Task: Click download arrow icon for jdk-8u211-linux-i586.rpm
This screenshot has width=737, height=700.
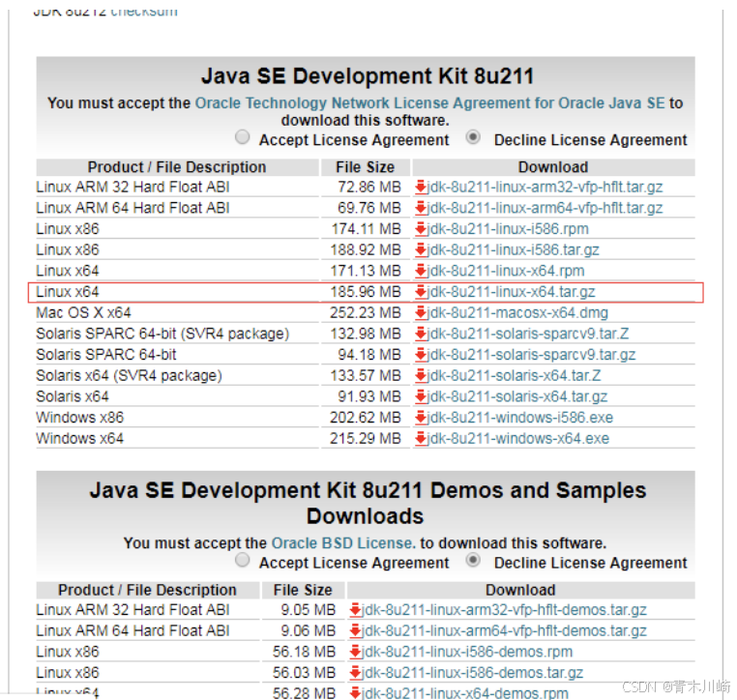Action: point(421,229)
